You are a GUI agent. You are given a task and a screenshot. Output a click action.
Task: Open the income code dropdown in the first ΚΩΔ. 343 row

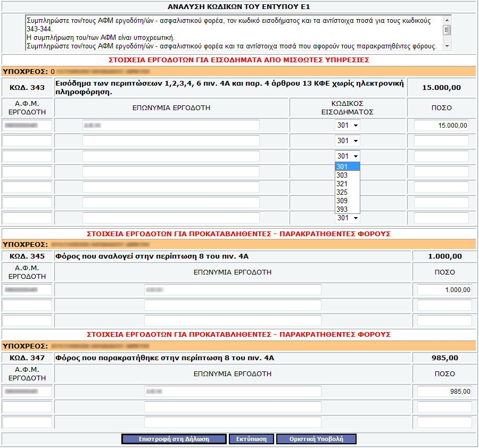pos(348,125)
